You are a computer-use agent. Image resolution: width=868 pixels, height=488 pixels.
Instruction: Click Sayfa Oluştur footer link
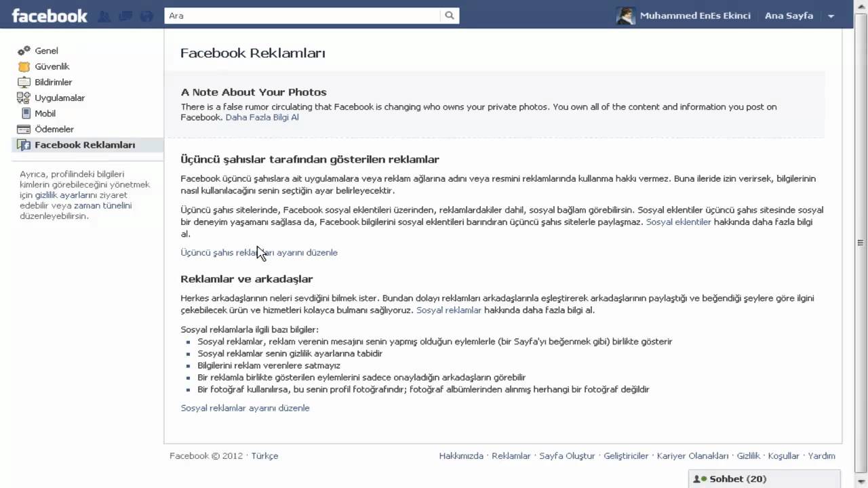pos(567,456)
